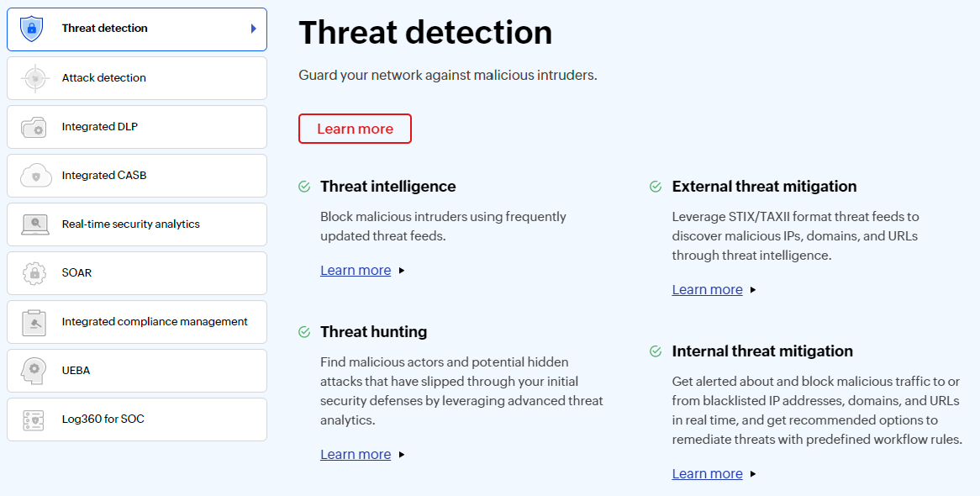Click the Attack detection crosshair icon
This screenshot has width=980, height=496.
pyautogui.click(x=34, y=78)
